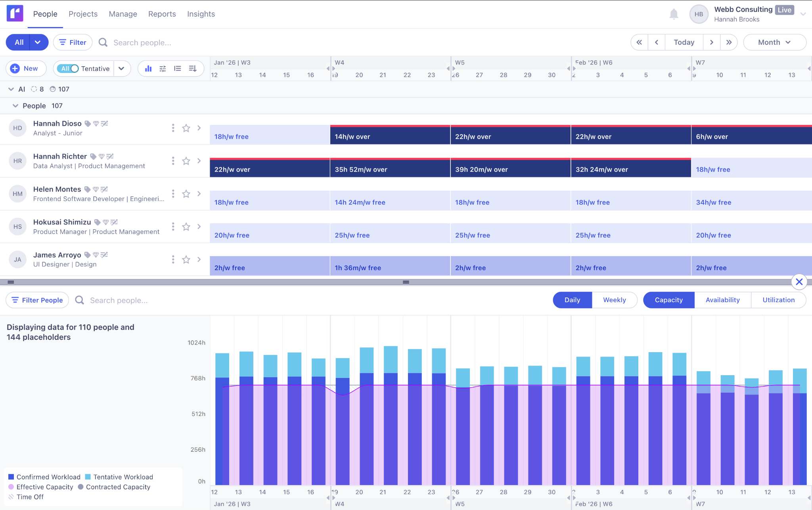Jump forward with double-arrow navigation
The height and width of the screenshot is (510, 812).
(729, 42)
